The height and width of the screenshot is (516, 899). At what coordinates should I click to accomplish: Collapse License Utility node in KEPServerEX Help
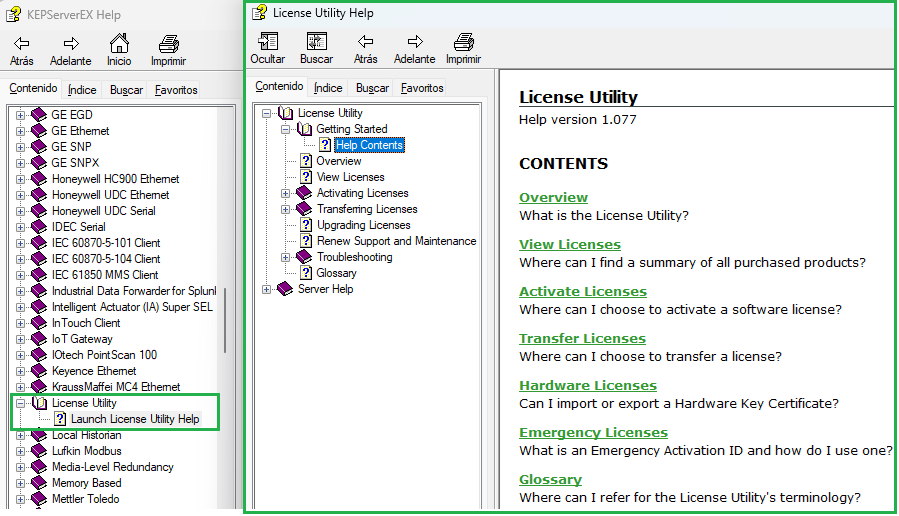click(x=21, y=404)
